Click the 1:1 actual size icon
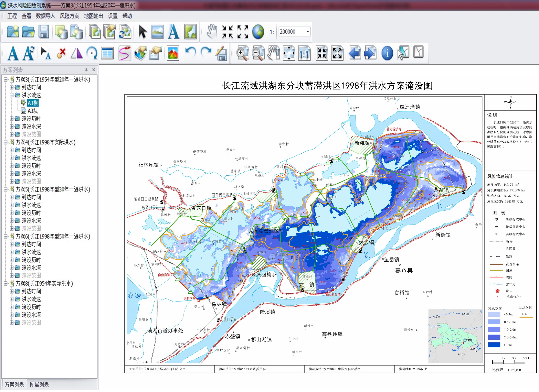Screen dimensions: 539x392 pos(304,53)
